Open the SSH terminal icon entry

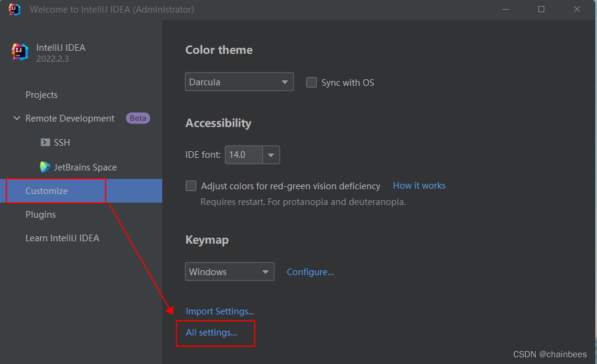tap(45, 142)
